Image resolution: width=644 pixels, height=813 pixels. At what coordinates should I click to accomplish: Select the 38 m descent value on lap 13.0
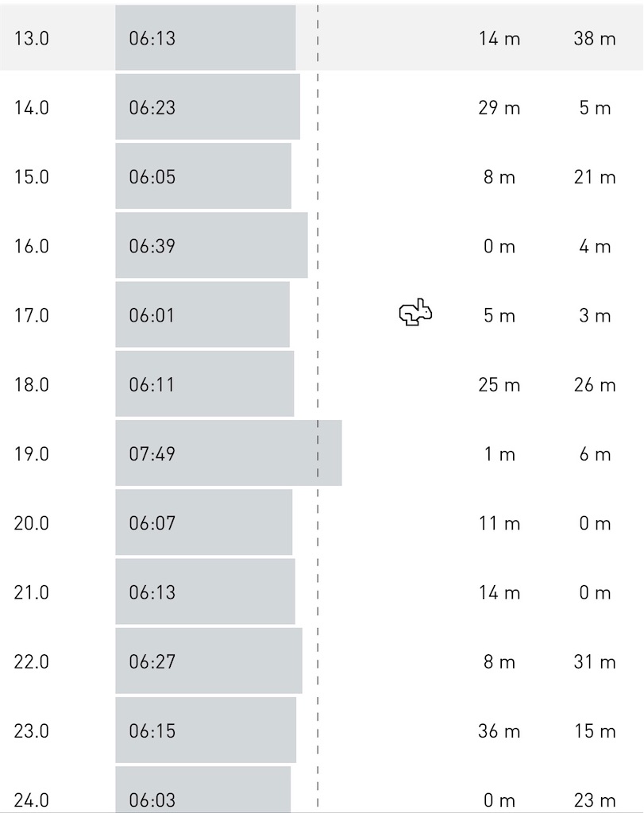click(x=595, y=38)
